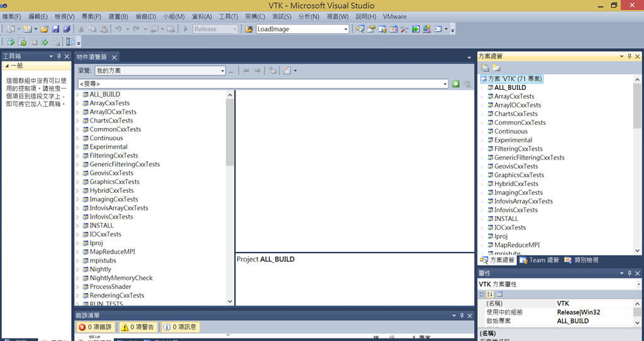The height and width of the screenshot is (341, 644).
Task: Click the Save disk icon
Action: pyautogui.click(x=55, y=29)
